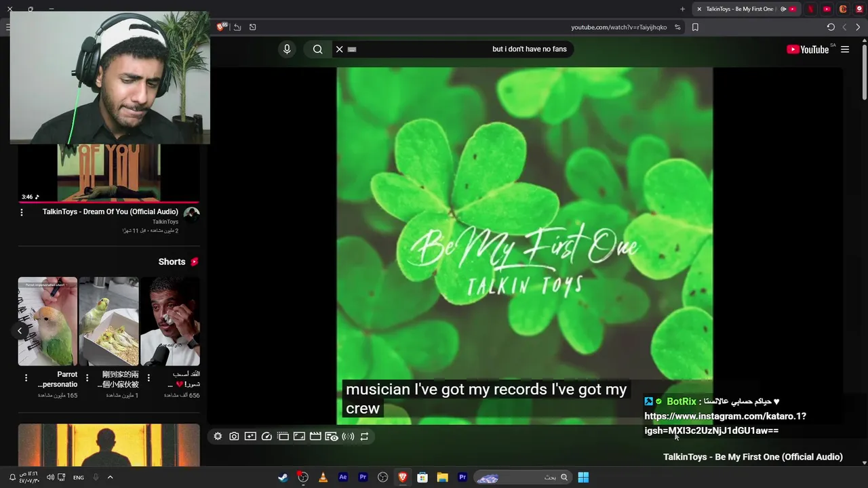Show previous shorts with the arrow button
Image resolution: width=868 pixels, height=488 pixels.
(x=20, y=331)
